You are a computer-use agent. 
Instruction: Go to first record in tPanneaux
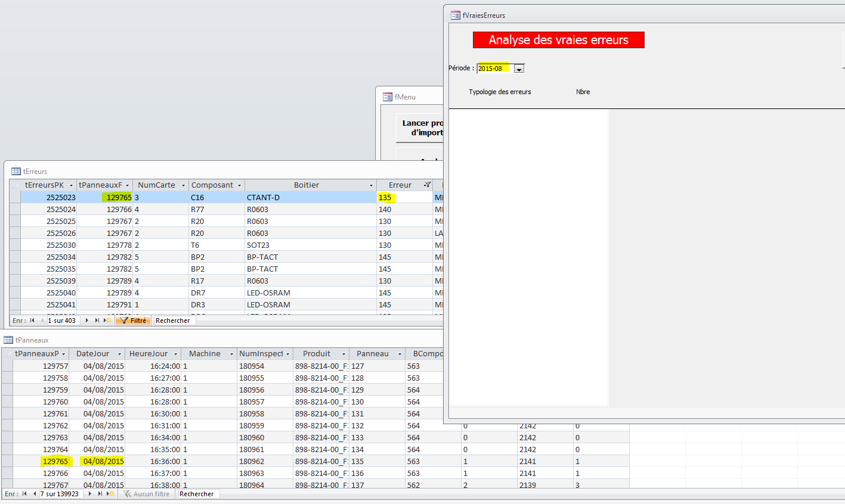click(x=24, y=494)
